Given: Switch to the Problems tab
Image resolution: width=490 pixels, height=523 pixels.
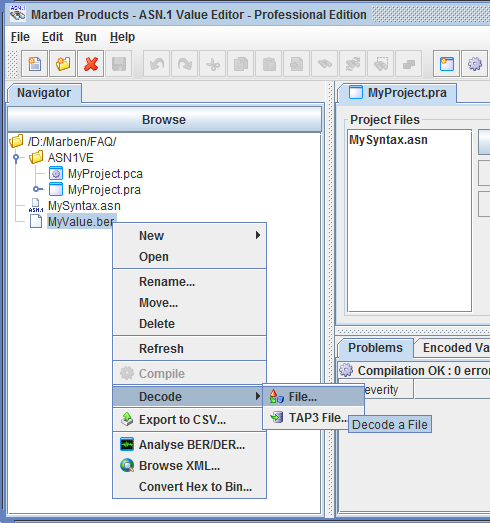Looking at the screenshot, I should [x=375, y=348].
